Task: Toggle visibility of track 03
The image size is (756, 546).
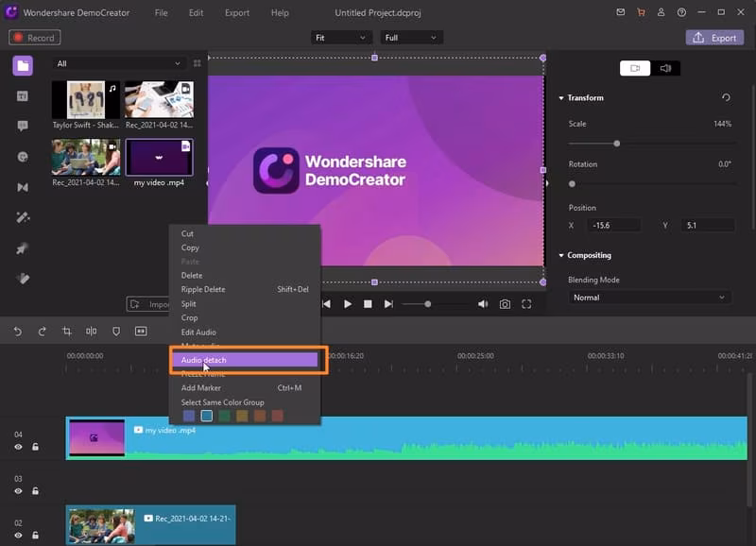Action: click(x=18, y=491)
